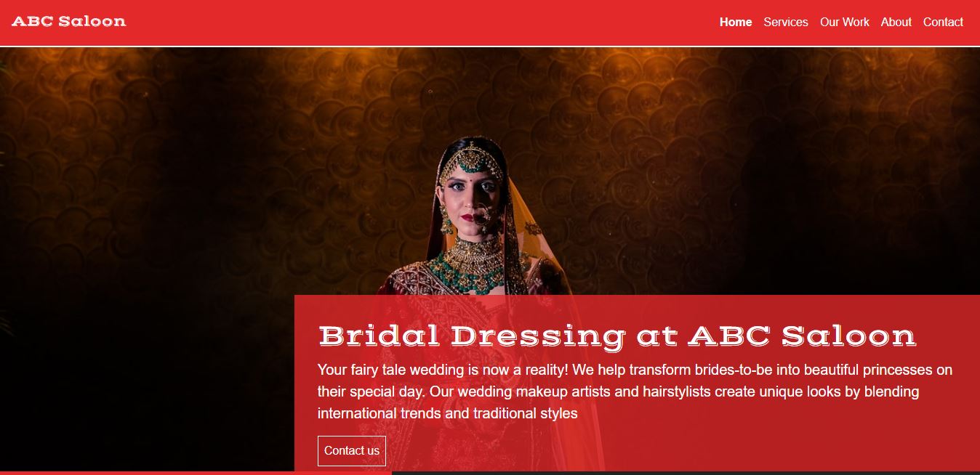This screenshot has height=475, width=980.
Task: Click the empty area of the red header bar
Action: tap(422, 22)
